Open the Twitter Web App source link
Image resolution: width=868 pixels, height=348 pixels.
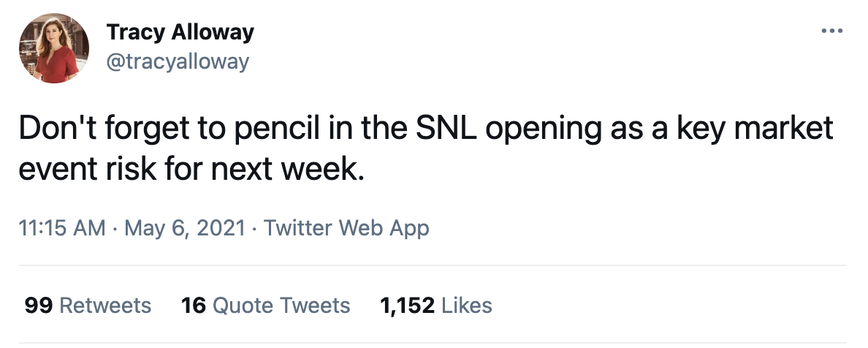346,229
